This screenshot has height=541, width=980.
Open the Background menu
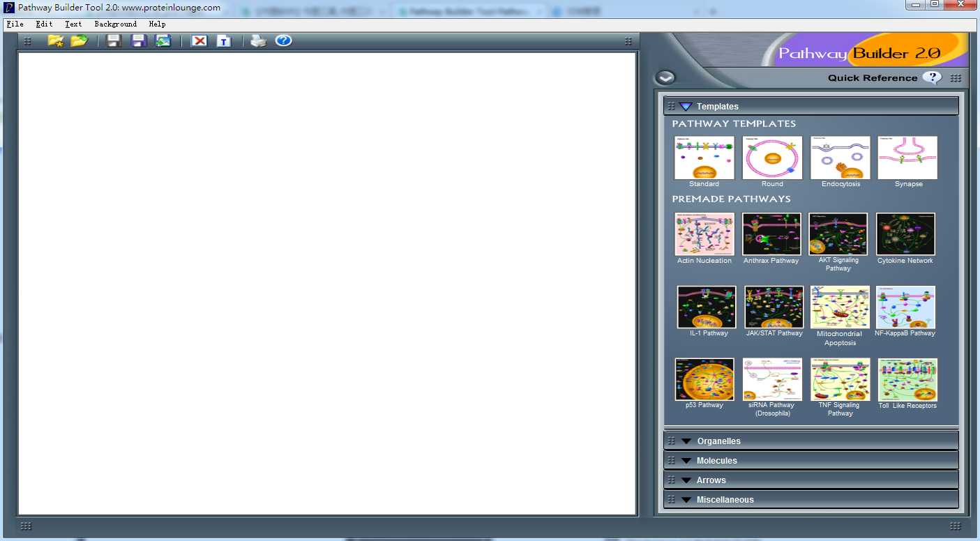pyautogui.click(x=116, y=24)
